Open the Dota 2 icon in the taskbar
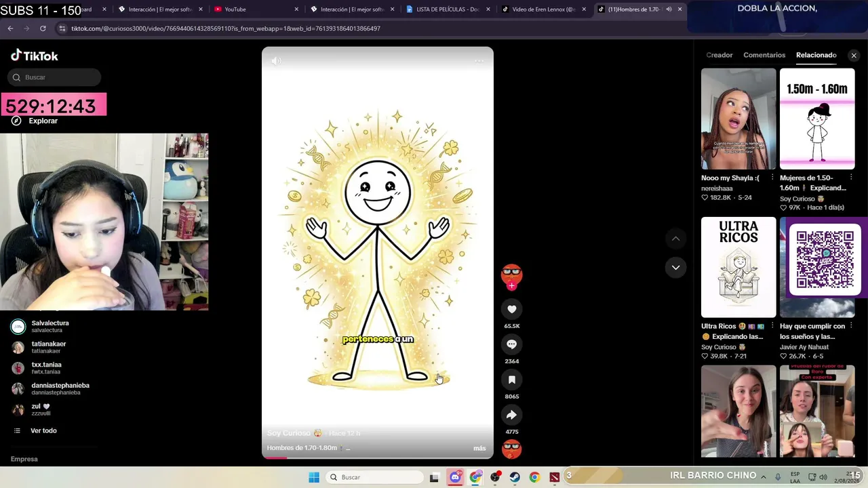The image size is (868, 488). (x=555, y=477)
